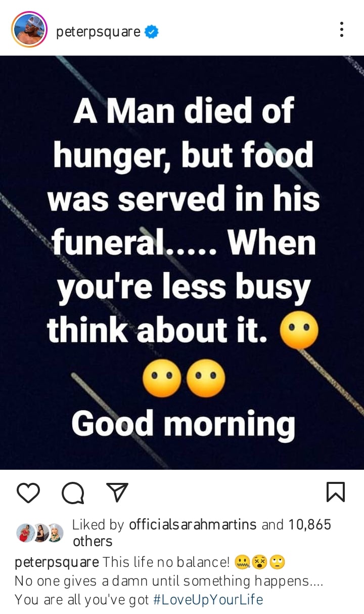364x614 pixels.
Task: Open peterpsquare from the caption username
Action: 57,562
